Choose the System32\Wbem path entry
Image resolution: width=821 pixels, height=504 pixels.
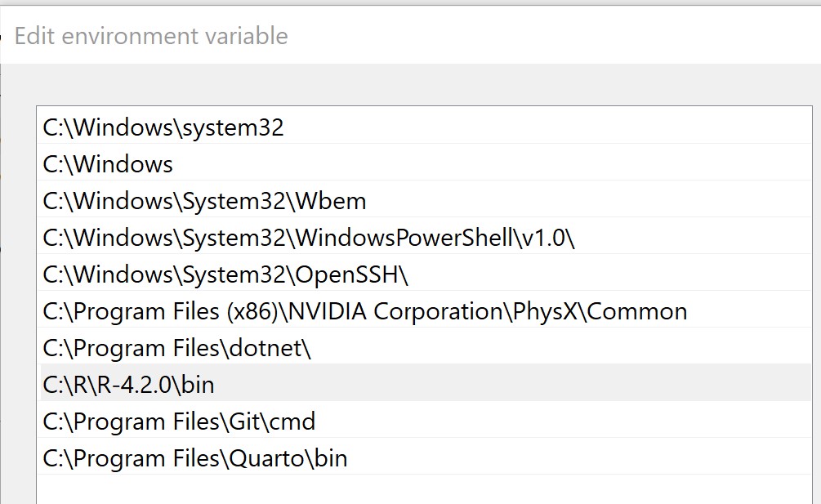[204, 201]
